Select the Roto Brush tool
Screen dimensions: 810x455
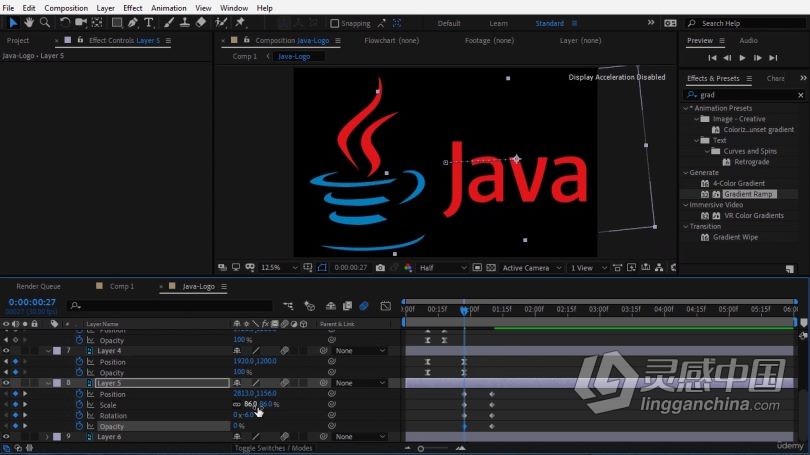pyautogui.click(x=221, y=23)
